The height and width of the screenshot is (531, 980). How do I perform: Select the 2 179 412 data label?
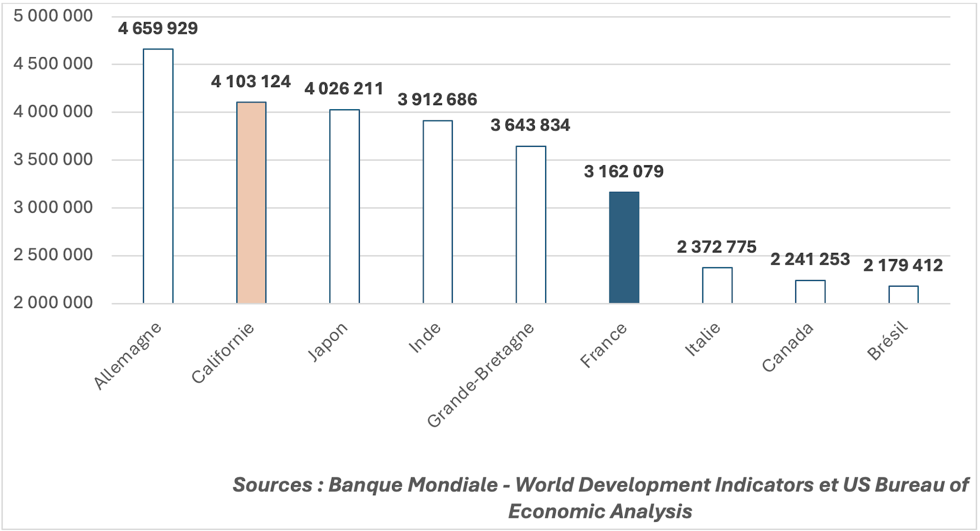coord(903,266)
